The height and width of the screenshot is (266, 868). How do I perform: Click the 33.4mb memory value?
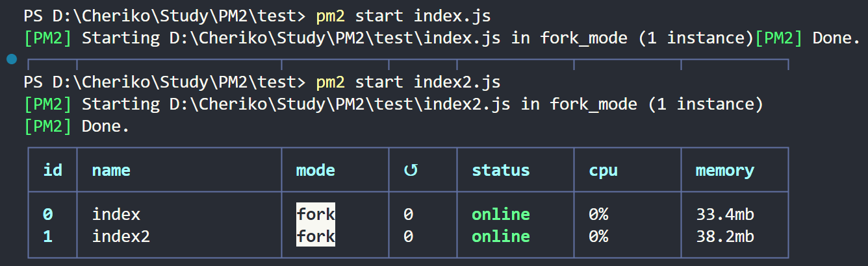pos(725,214)
